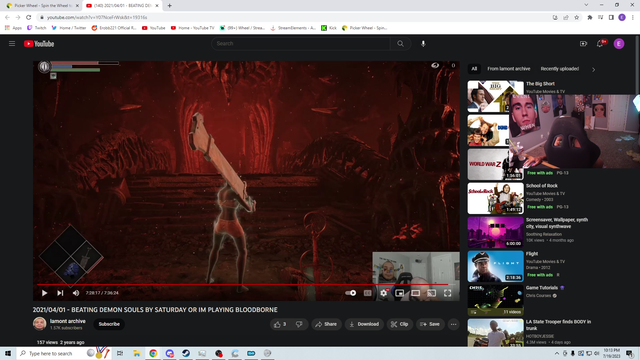The image size is (640, 360).
Task: Open the more actions menu beside Save
Action: pyautogui.click(x=453, y=324)
